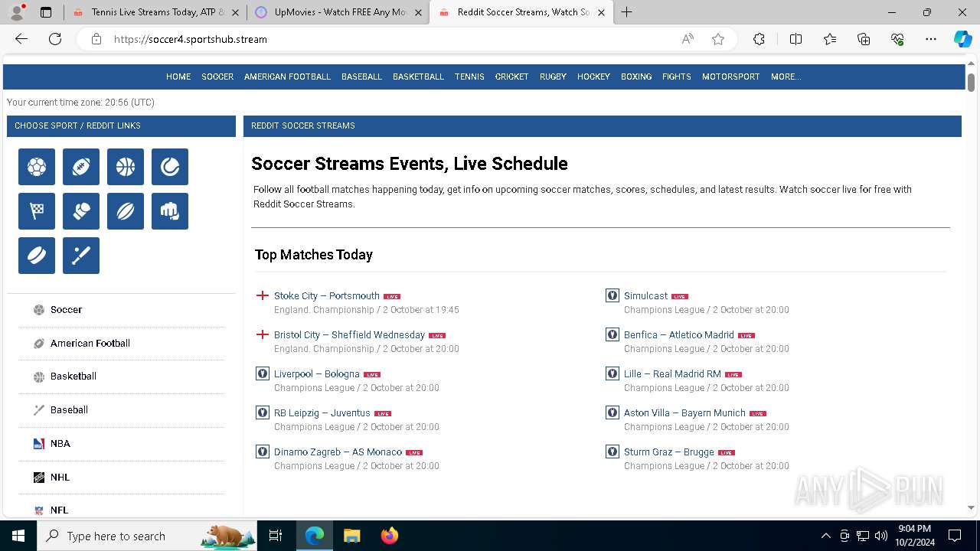Click the taskbar search box
980x551 pixels.
147,536
